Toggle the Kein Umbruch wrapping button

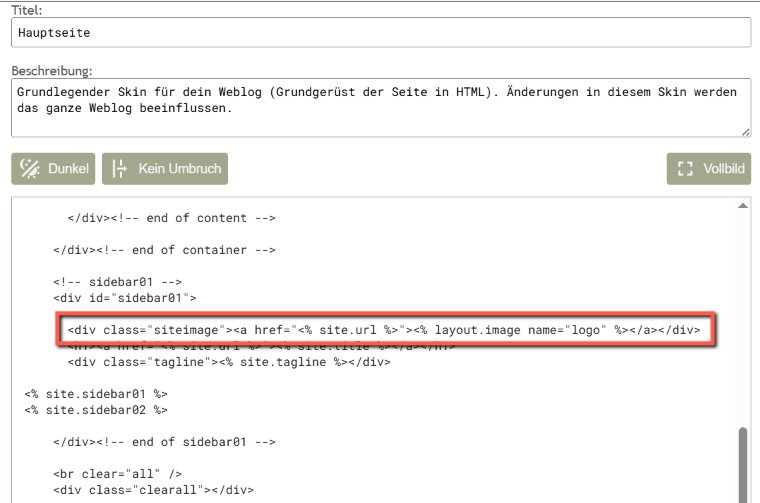click(165, 169)
